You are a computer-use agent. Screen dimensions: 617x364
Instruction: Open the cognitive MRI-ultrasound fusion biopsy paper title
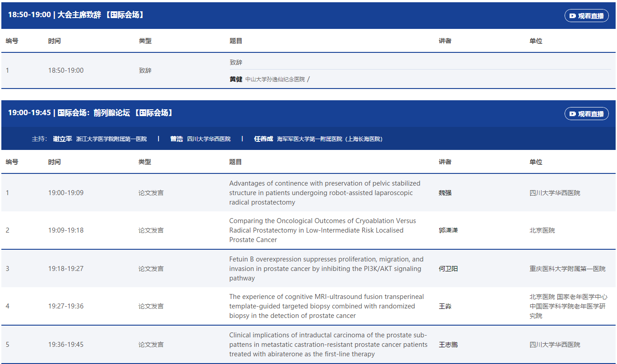coord(326,306)
